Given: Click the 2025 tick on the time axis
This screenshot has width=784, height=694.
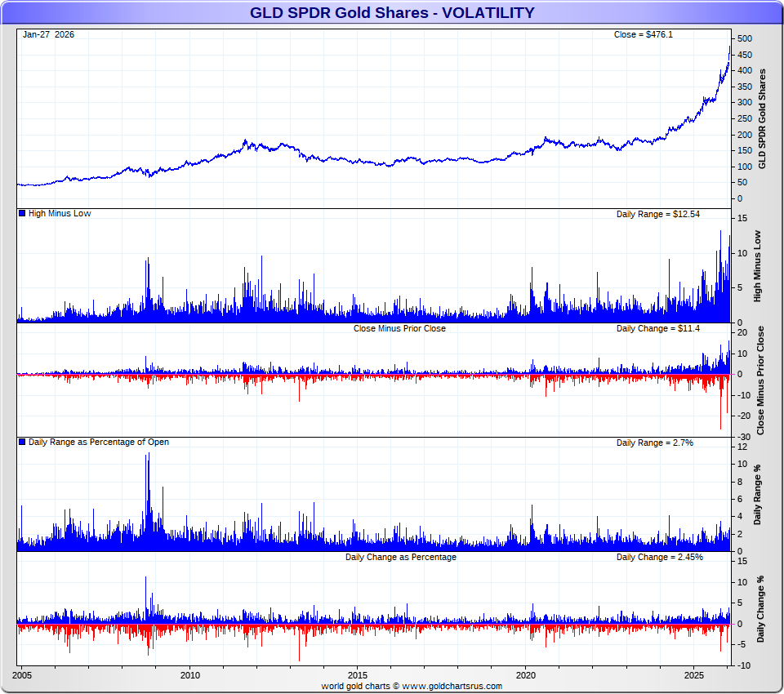Looking at the screenshot, I should [x=694, y=675].
